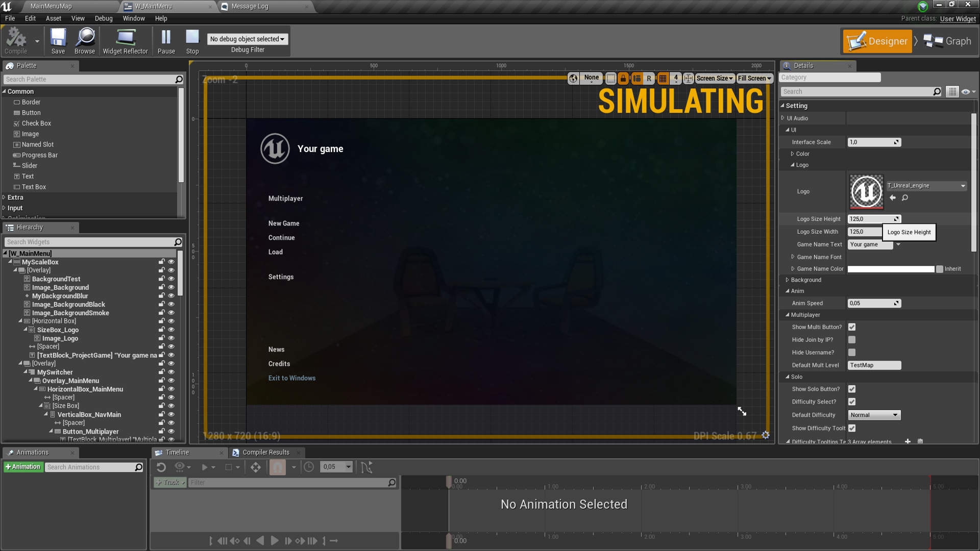Hide Image_Background using its eye toggle
Image resolution: width=980 pixels, height=551 pixels.
(x=171, y=287)
